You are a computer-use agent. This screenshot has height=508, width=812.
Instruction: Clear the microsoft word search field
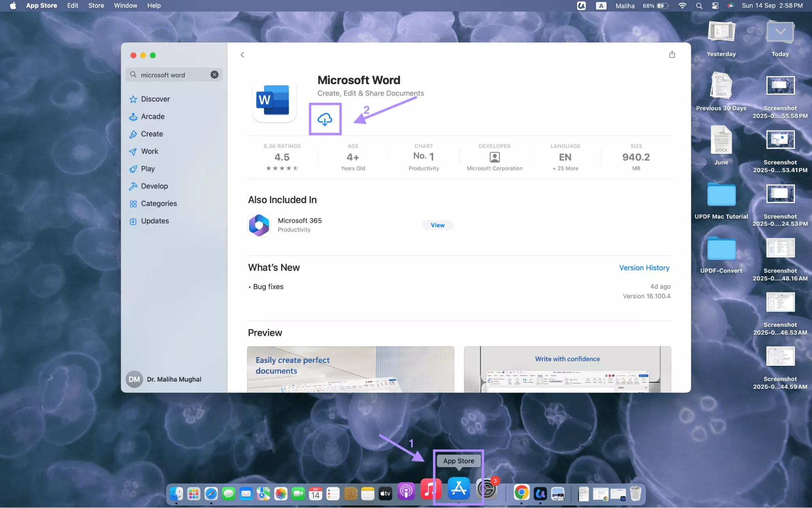click(x=214, y=75)
